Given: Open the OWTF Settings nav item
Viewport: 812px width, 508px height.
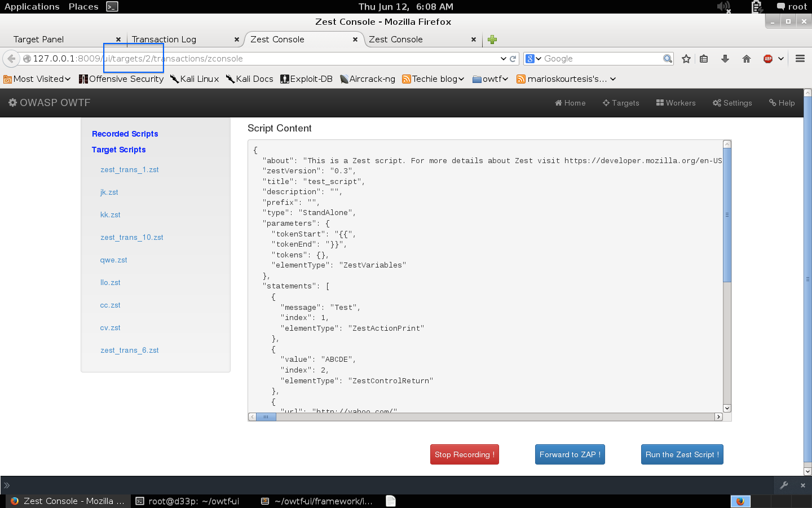Looking at the screenshot, I should click(732, 103).
